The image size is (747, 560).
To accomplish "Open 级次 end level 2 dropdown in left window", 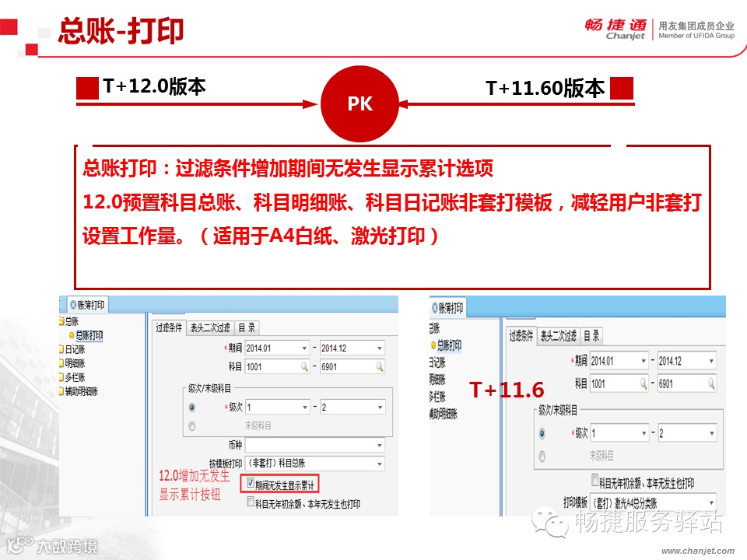I will pyautogui.click(x=380, y=408).
